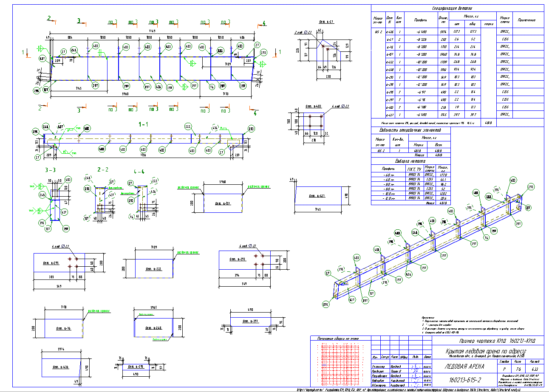Screen dimensions: 549x392
Task: Click the section title 1-1
Action: tap(143, 125)
